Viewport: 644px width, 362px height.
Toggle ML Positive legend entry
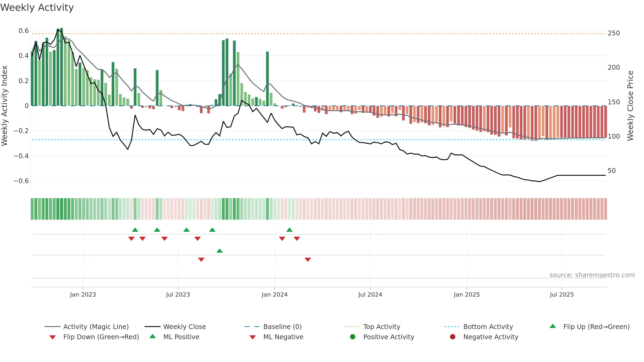174,337
